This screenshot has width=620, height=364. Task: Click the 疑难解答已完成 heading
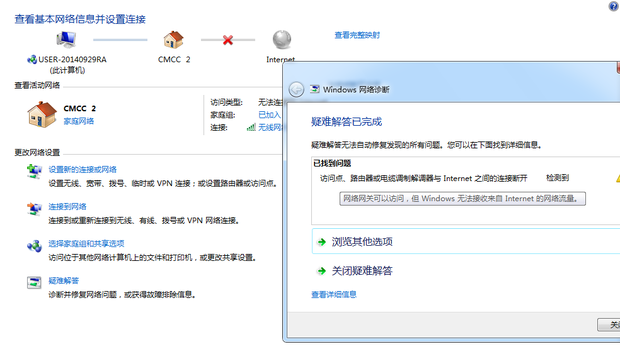tap(346, 122)
